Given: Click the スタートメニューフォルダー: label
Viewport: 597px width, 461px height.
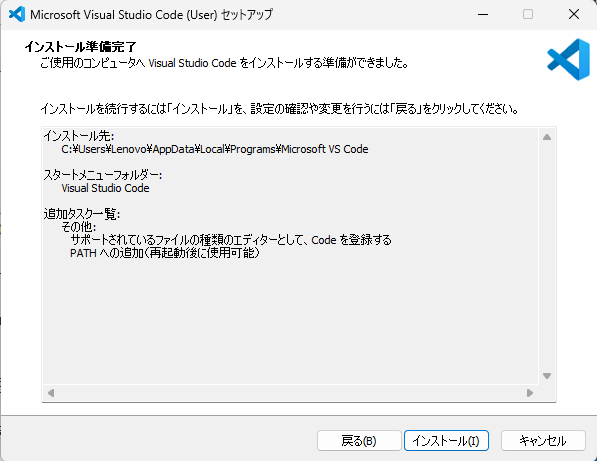Looking at the screenshot, I should pos(103,175).
